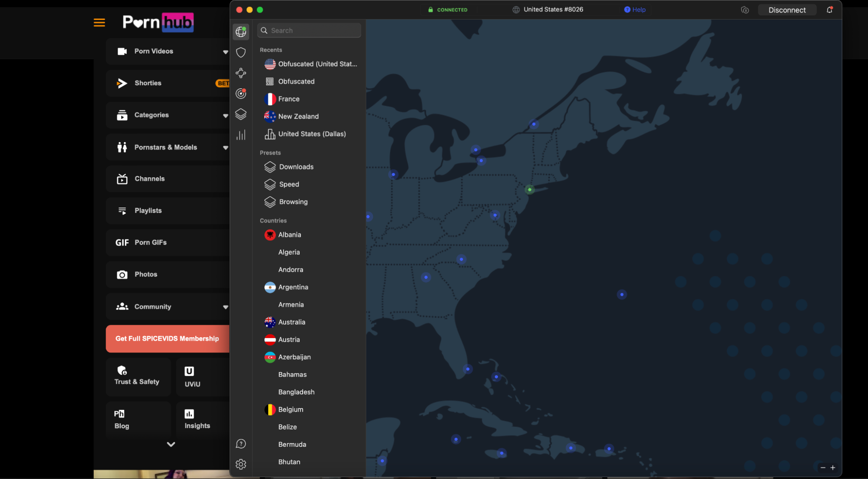Click the CONNECTED status indicator
Viewport: 868px width, 479px height.
tap(448, 10)
